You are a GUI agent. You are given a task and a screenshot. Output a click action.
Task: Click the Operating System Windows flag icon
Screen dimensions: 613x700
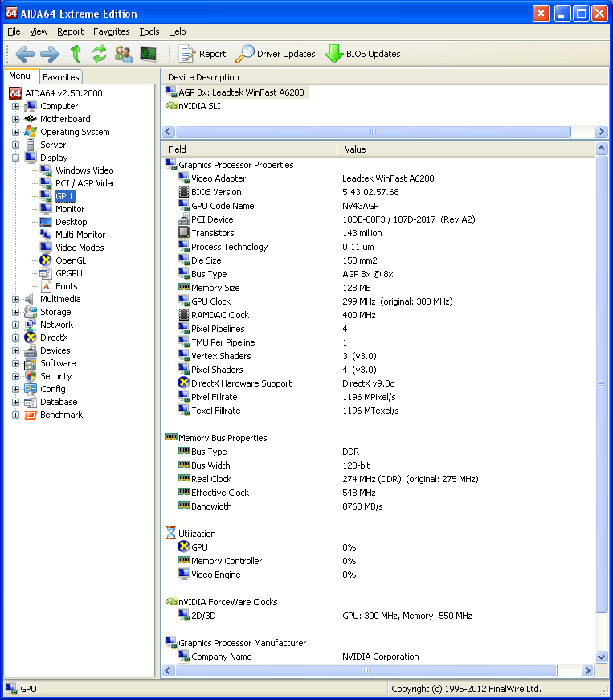31,132
